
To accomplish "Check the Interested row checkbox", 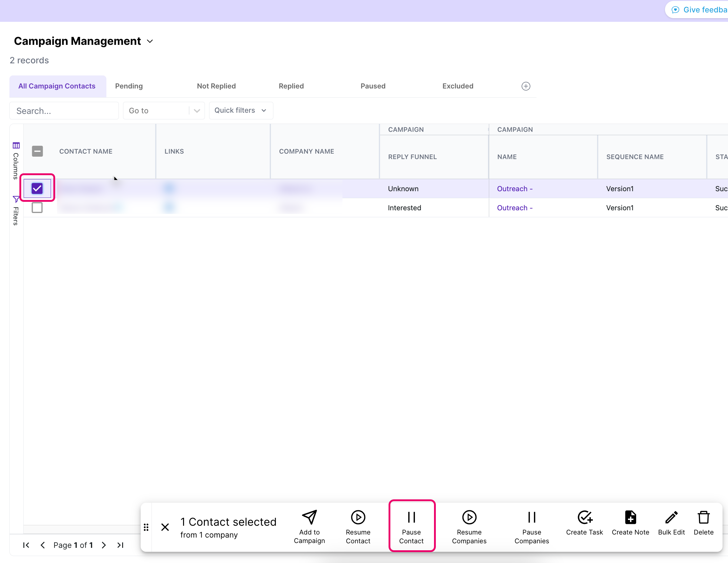I will coord(37,207).
